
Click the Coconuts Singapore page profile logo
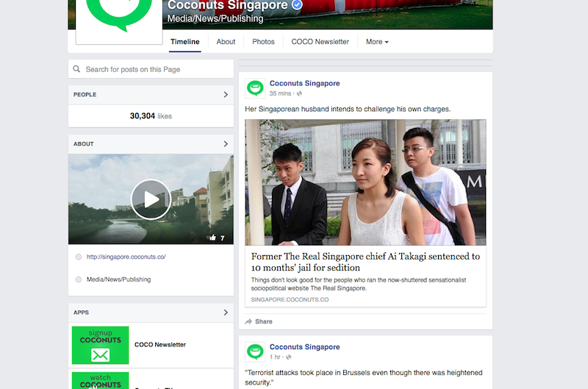pos(118,16)
